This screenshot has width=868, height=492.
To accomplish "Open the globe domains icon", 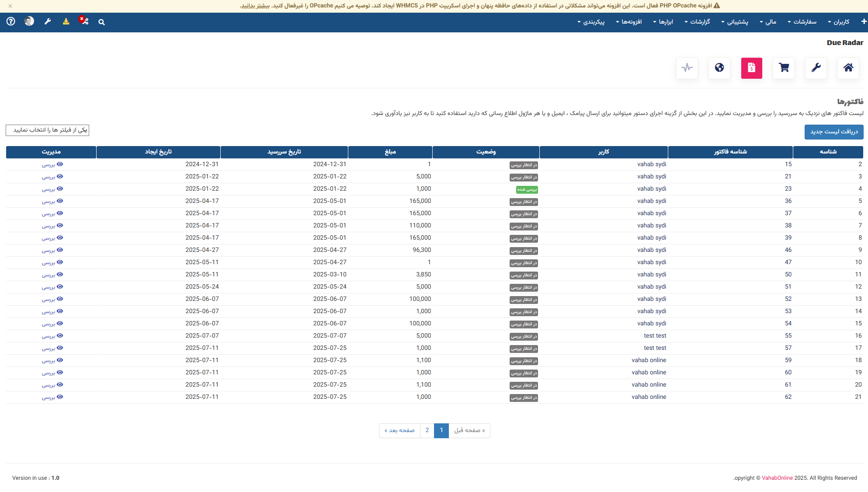I will tap(719, 68).
